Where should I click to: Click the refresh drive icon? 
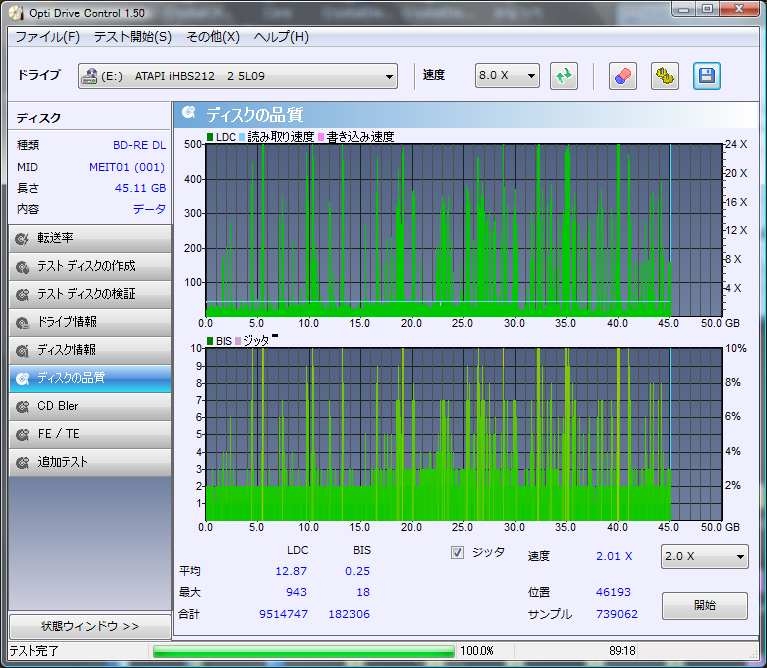tap(564, 76)
